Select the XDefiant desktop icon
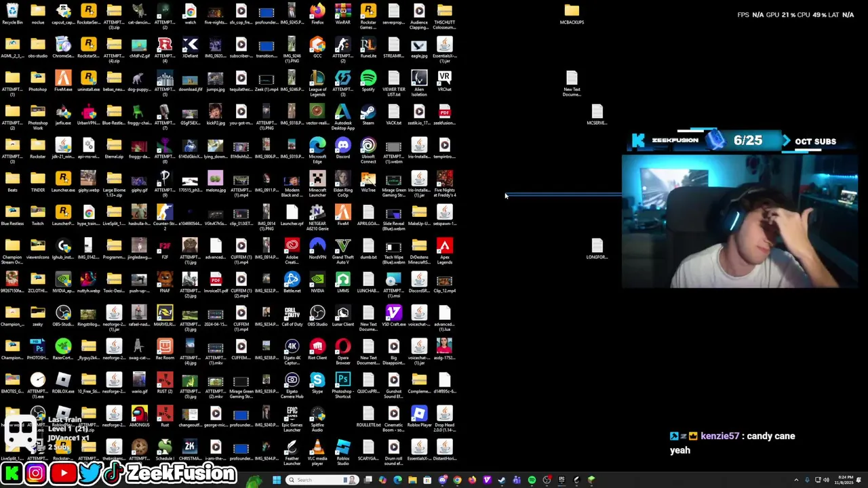 tap(190, 48)
